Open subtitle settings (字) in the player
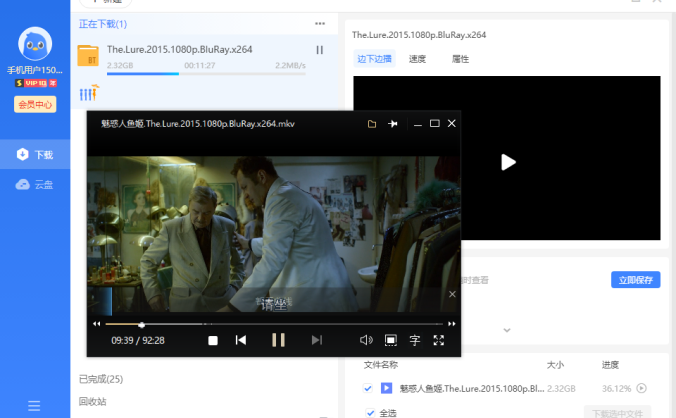Viewport: 676px width, 418px height. [415, 340]
